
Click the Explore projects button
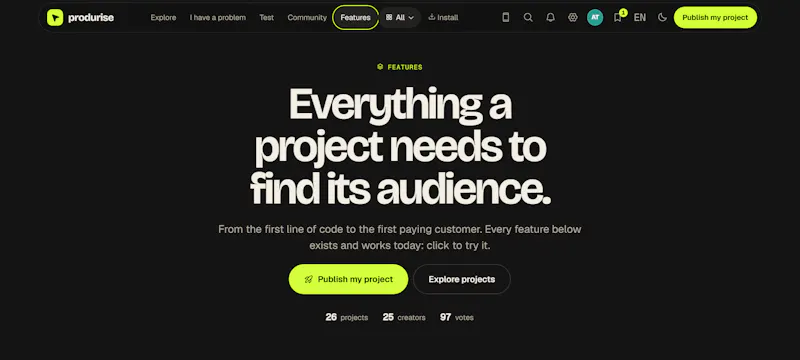pyautogui.click(x=462, y=279)
